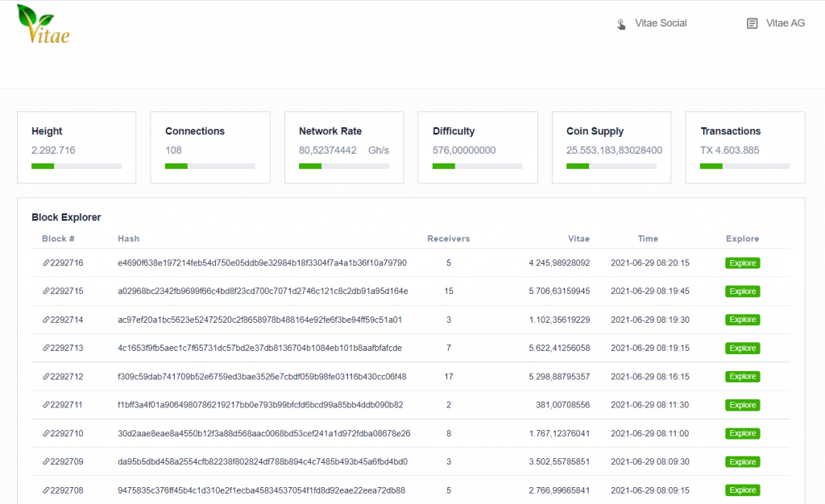The image size is (825, 504).
Task: Select hash starting with a02968bc
Action: [263, 291]
